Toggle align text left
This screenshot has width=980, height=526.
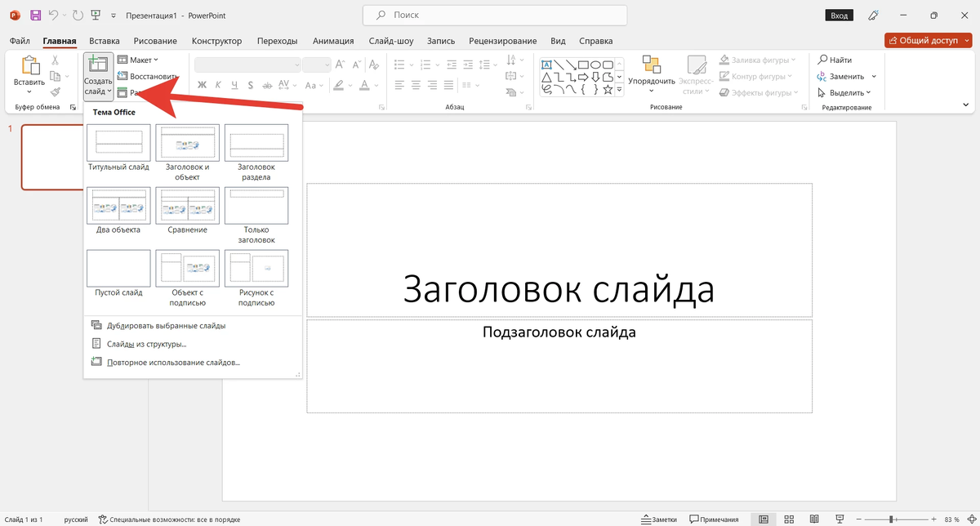click(x=399, y=85)
